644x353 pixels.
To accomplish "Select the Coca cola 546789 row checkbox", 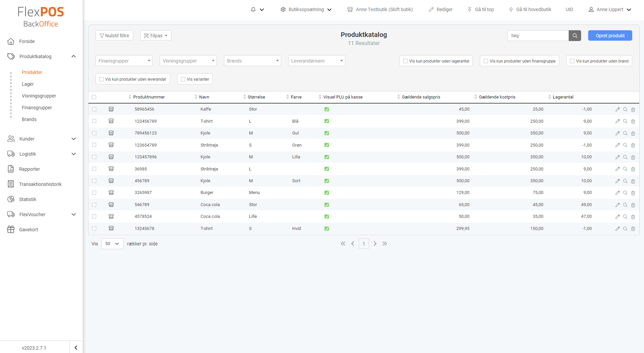I will (94, 205).
